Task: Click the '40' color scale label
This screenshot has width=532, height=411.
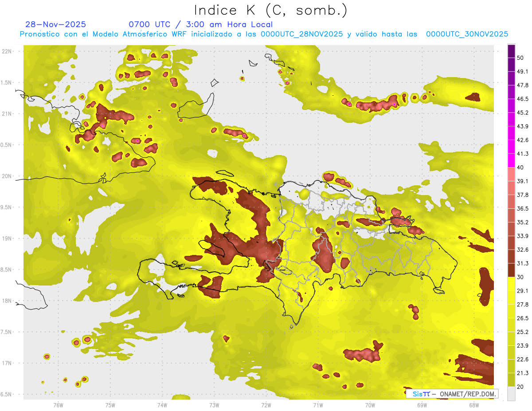Action: point(520,168)
